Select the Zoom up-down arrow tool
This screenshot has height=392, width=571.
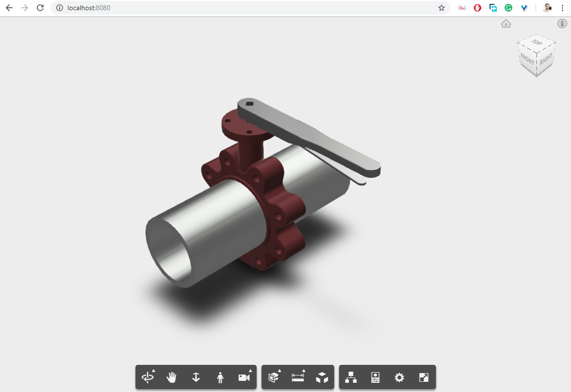point(196,377)
